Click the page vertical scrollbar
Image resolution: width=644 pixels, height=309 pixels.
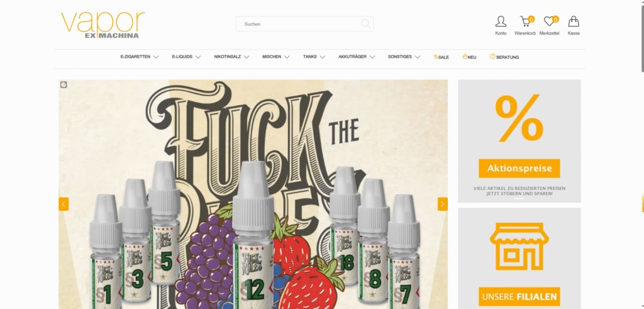(x=641, y=155)
